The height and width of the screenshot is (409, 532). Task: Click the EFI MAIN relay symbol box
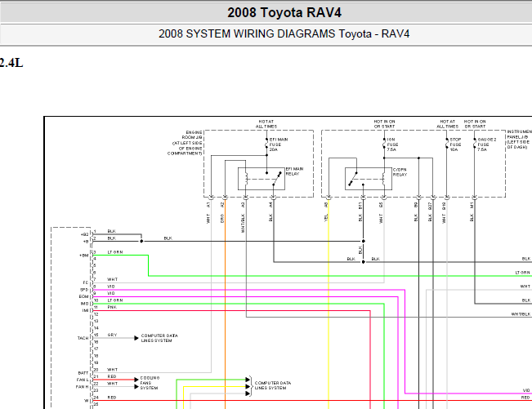coord(262,179)
